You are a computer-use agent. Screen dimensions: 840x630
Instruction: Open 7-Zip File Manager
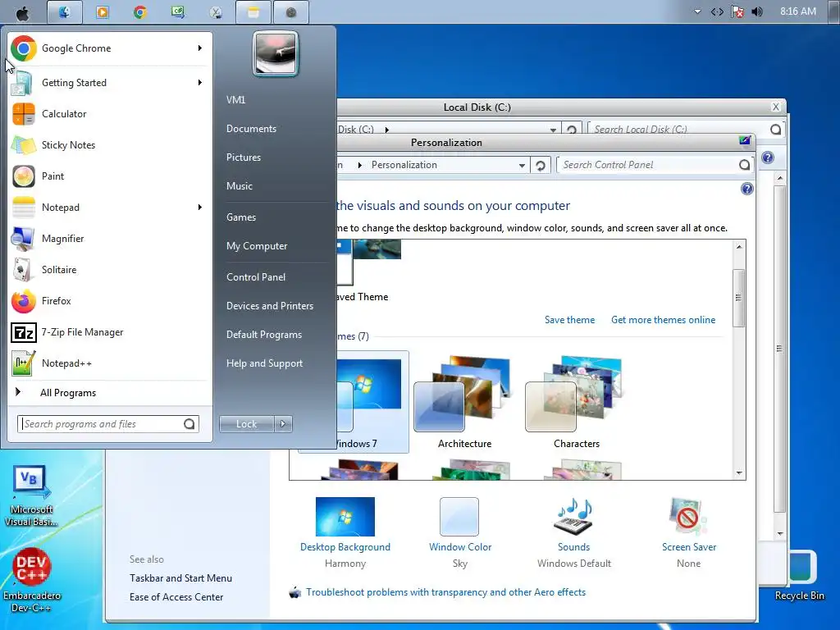(109, 332)
